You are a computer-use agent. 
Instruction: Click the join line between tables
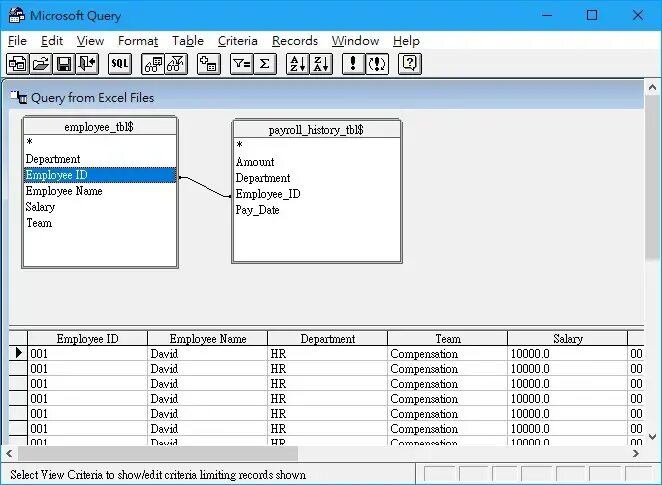pyautogui.click(x=205, y=187)
